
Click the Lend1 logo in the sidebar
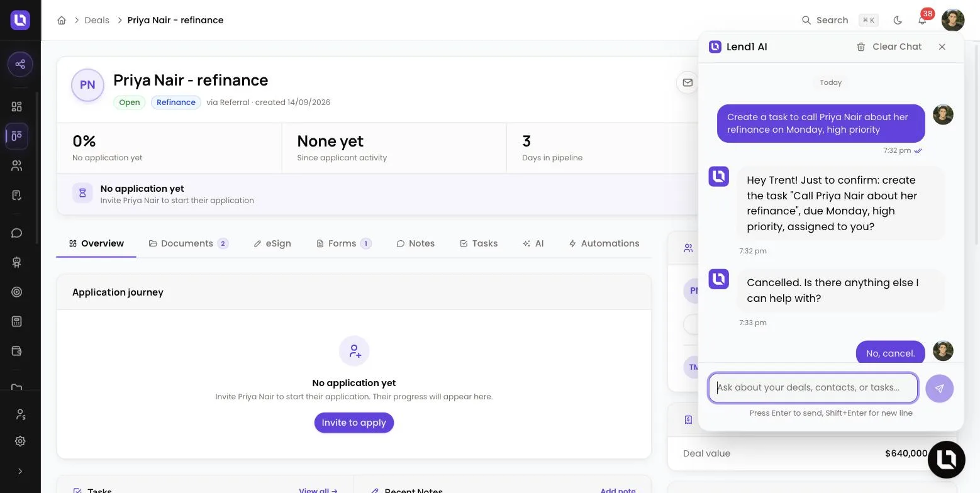coord(20,20)
